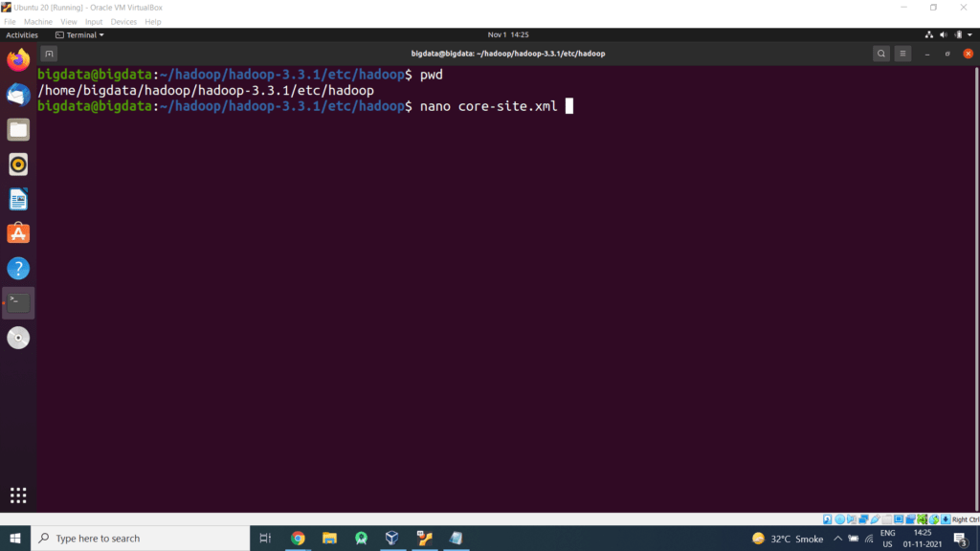Open LibreOffice Writer from dock
The height and width of the screenshot is (551, 980).
18,199
